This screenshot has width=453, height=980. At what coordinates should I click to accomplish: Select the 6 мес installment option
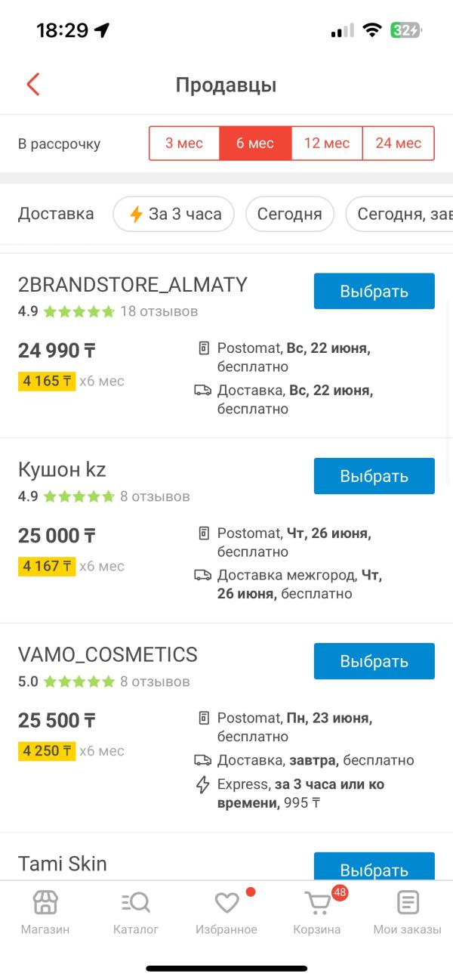[x=255, y=144]
